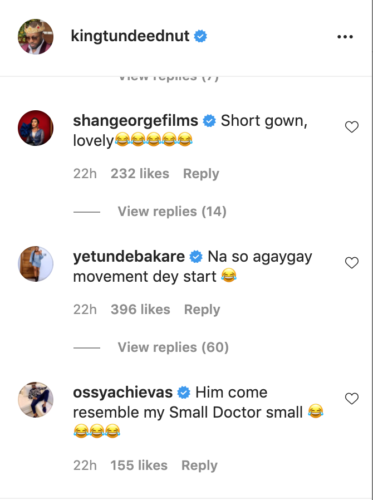Reply to yetundebakare's comment
The height and width of the screenshot is (500, 373).
click(202, 310)
